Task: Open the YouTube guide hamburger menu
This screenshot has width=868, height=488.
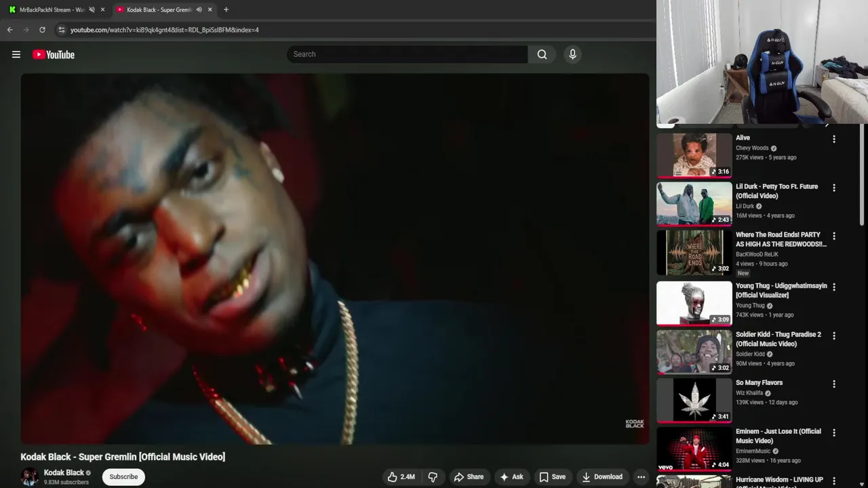Action: pyautogui.click(x=16, y=54)
